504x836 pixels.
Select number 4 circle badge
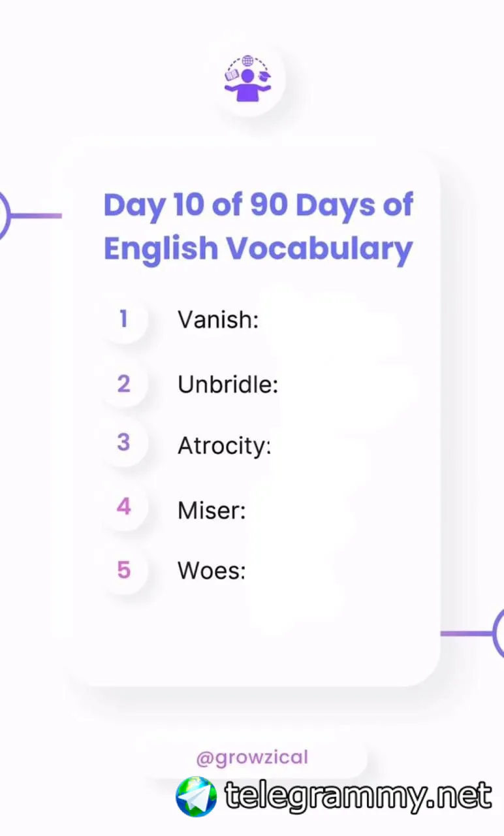pos(123,506)
